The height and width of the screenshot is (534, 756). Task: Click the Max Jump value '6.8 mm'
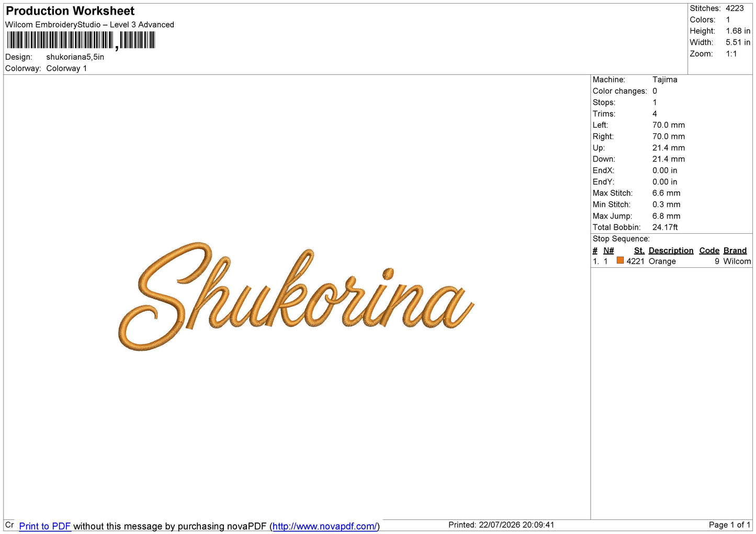coord(667,216)
